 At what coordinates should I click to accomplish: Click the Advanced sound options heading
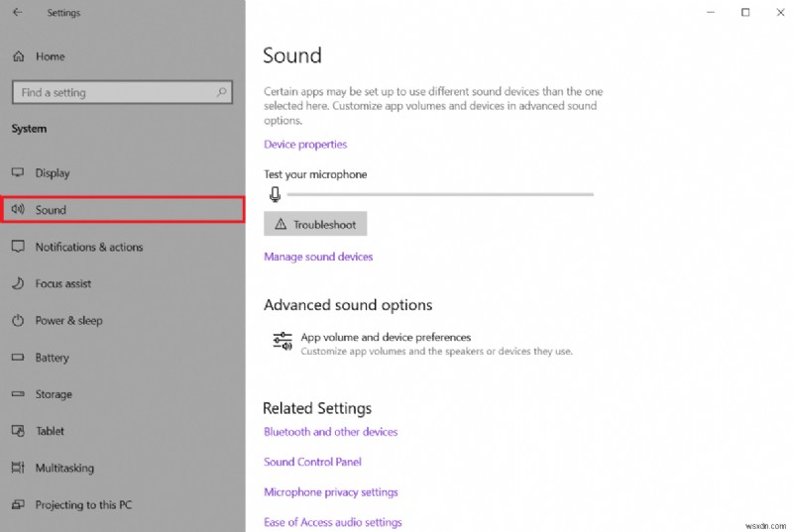pos(348,305)
